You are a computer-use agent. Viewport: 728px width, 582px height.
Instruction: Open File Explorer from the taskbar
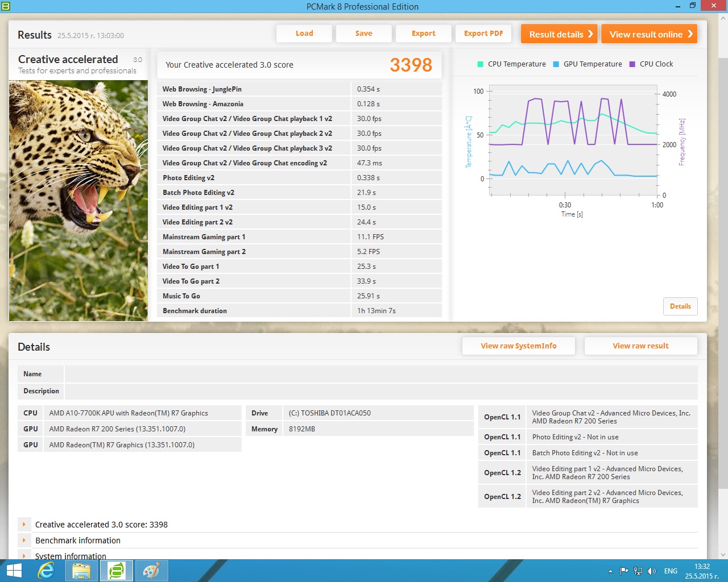[81, 571]
